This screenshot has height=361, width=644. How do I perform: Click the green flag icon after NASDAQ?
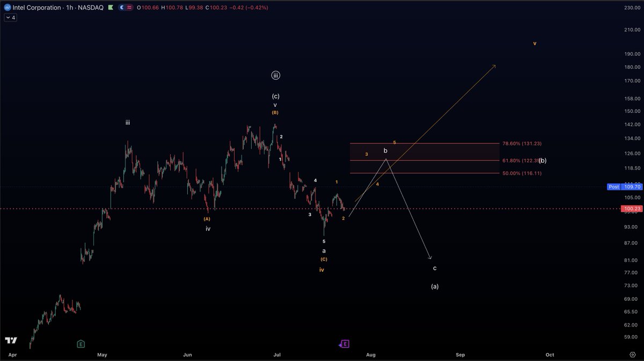coord(110,8)
